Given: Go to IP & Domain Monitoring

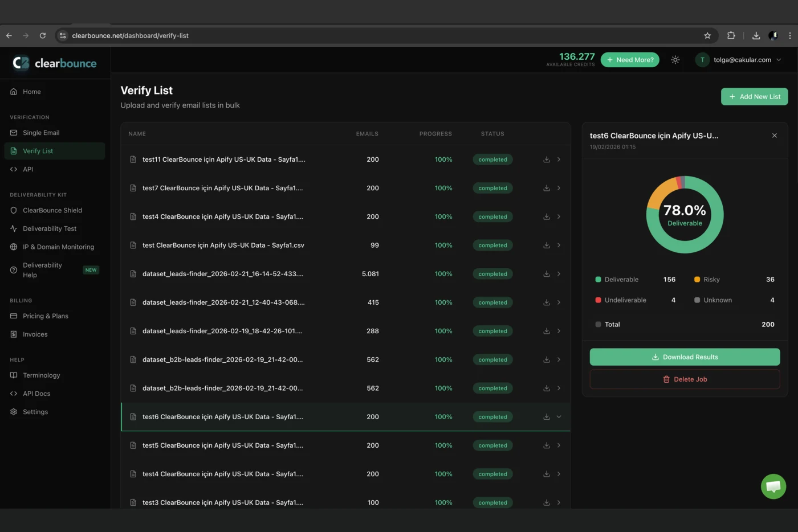Looking at the screenshot, I should click(55, 247).
